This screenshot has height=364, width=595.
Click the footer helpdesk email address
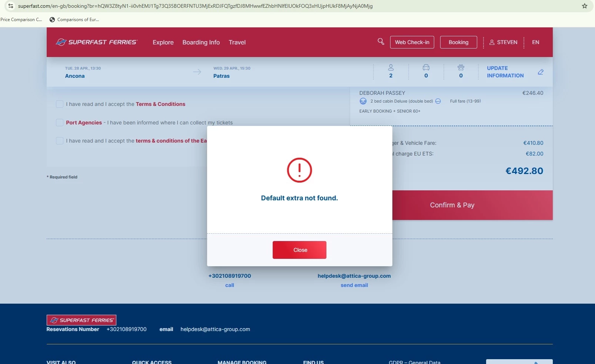click(x=215, y=329)
